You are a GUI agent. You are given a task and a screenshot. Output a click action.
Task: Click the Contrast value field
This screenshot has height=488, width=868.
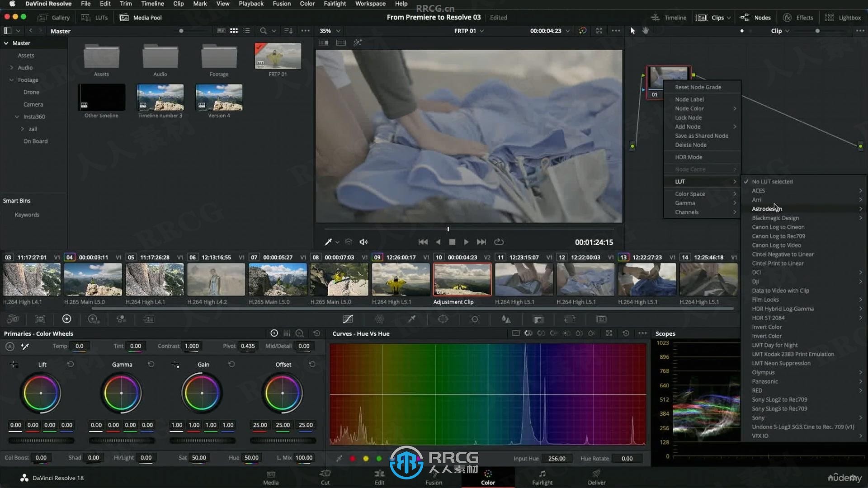(x=192, y=346)
